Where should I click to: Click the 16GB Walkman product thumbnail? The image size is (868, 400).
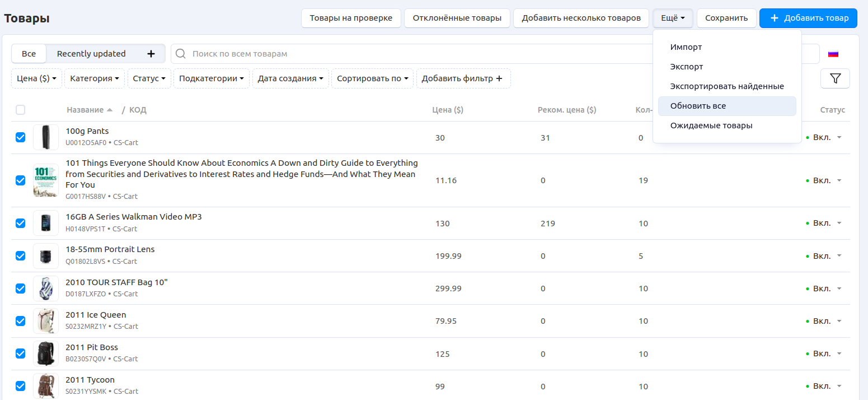(45, 223)
